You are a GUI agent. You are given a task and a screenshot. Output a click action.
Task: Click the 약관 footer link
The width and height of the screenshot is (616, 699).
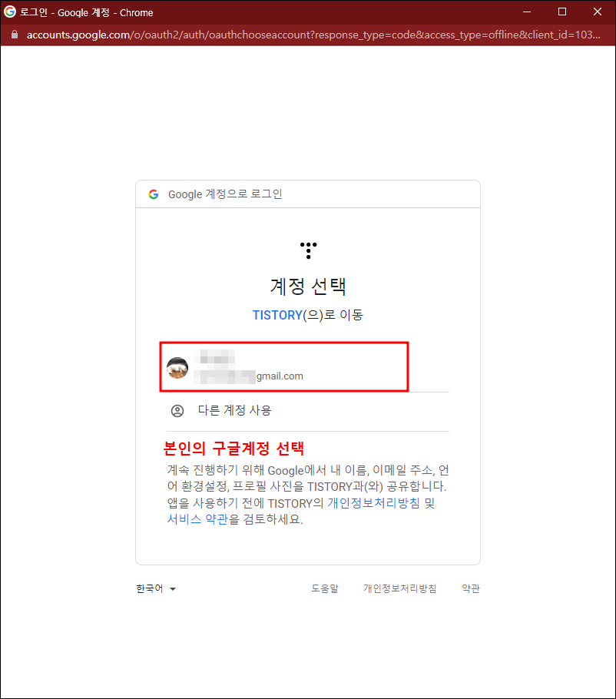[x=471, y=588]
